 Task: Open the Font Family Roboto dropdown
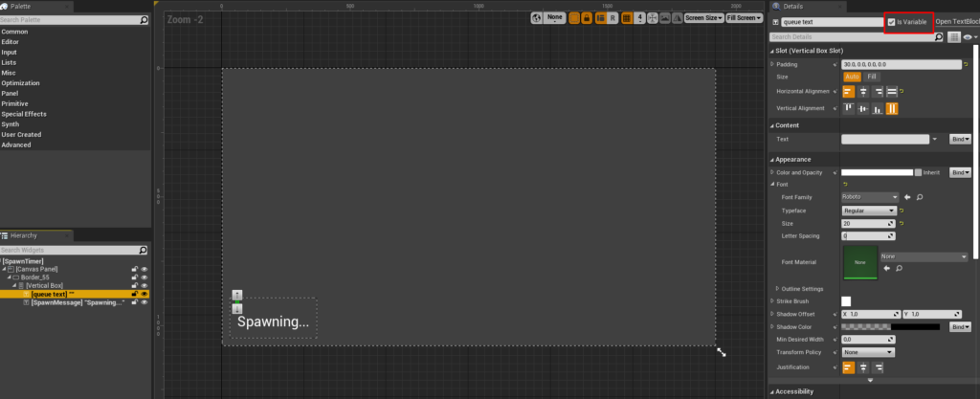[870, 197]
